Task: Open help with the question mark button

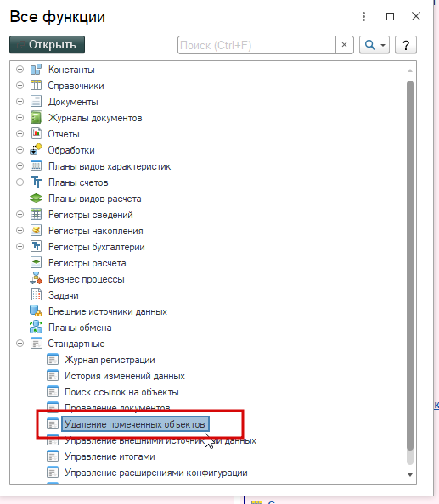Action: pyautogui.click(x=406, y=45)
